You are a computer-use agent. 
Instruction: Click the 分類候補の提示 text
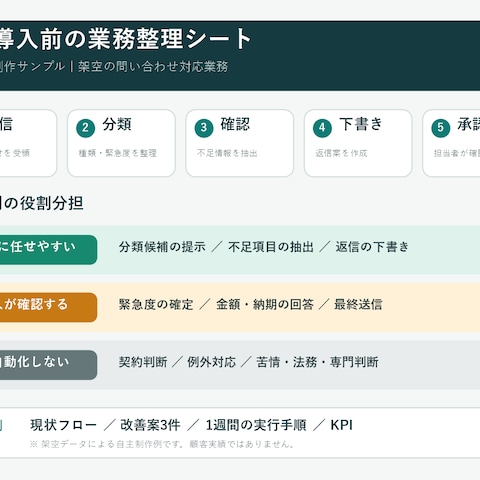[162, 247]
